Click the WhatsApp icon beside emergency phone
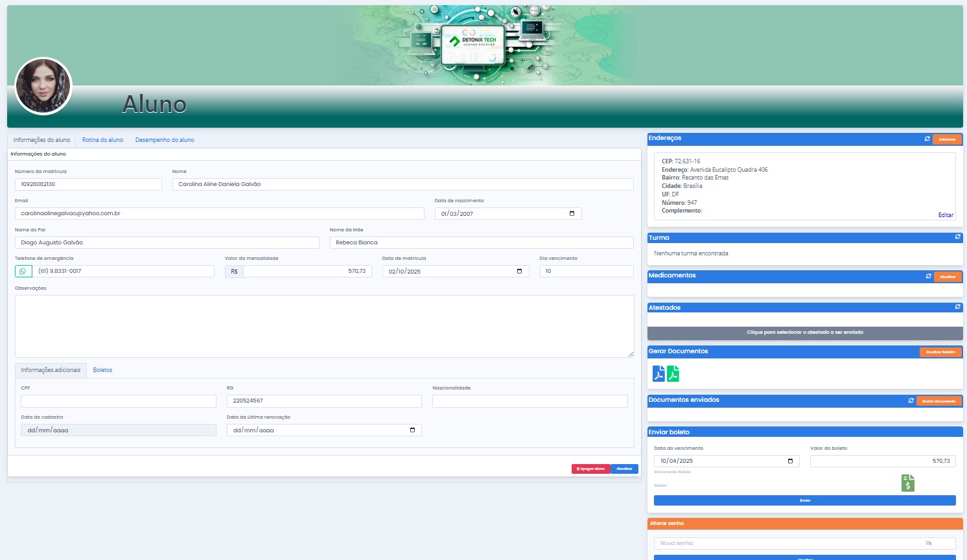 (23, 272)
